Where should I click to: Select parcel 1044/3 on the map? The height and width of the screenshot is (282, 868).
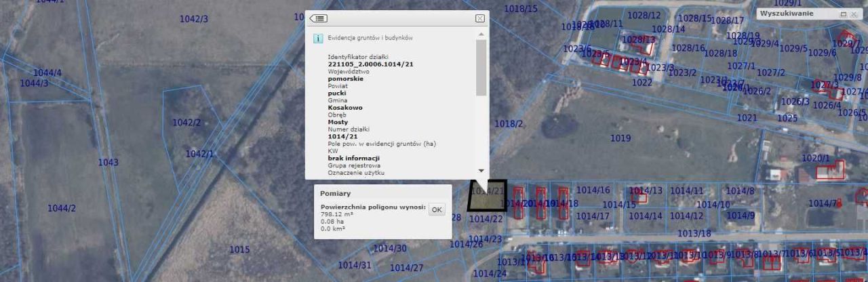point(34,83)
